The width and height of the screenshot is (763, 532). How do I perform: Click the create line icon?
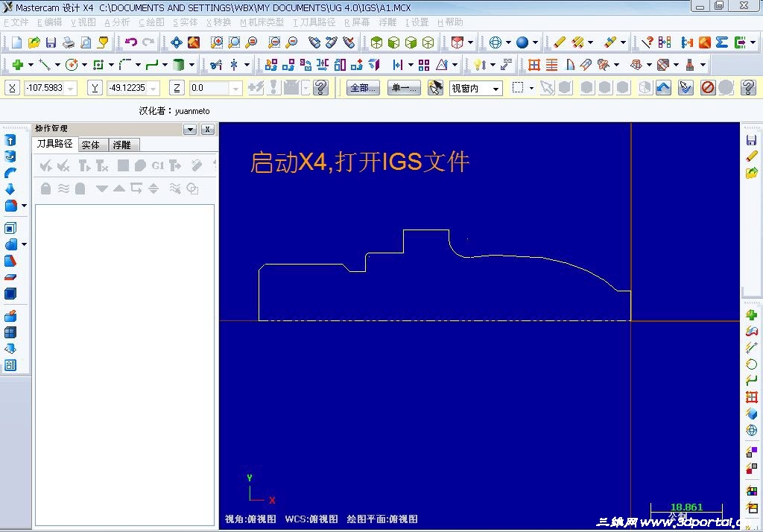pyautogui.click(x=45, y=64)
